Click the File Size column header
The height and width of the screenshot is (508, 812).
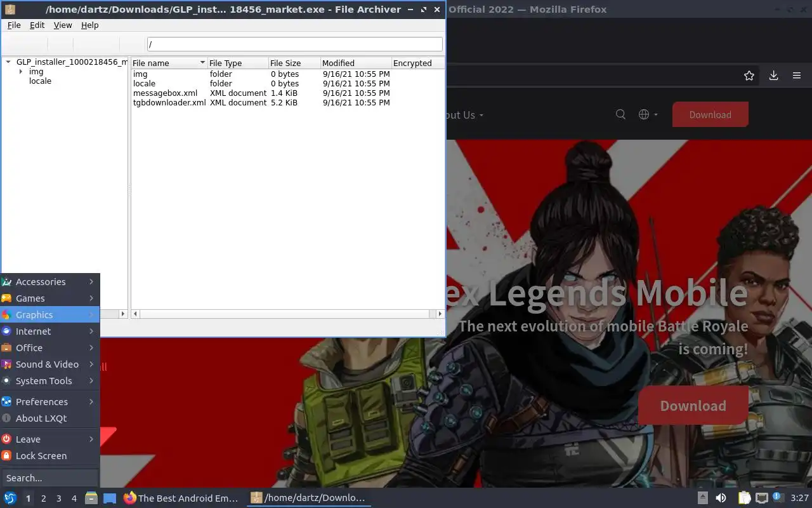pyautogui.click(x=294, y=63)
